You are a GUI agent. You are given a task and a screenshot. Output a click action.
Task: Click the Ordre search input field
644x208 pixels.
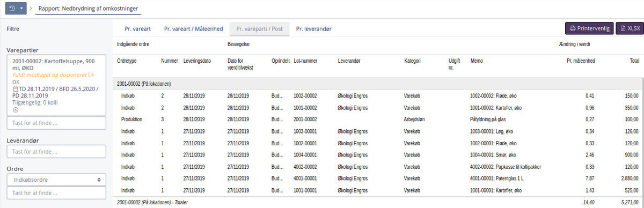point(56,193)
